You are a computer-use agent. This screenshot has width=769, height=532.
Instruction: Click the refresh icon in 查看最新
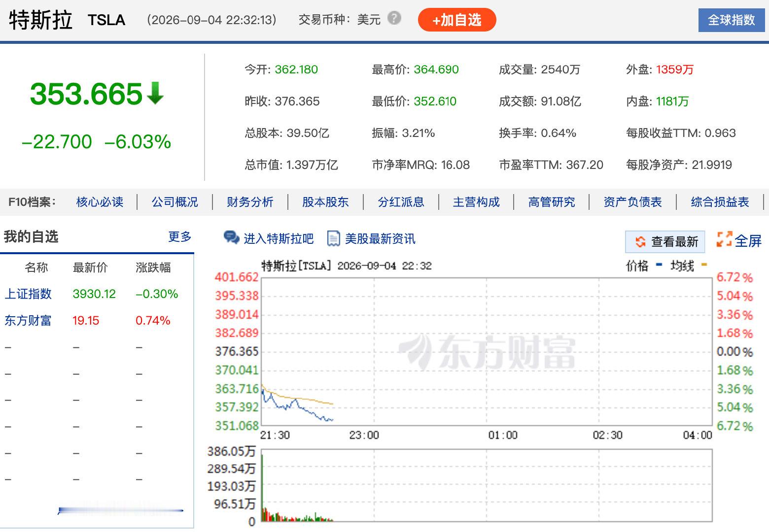point(640,241)
